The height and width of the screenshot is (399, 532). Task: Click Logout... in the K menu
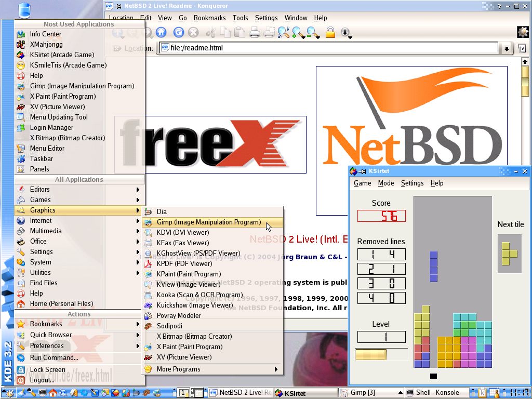(x=79, y=380)
